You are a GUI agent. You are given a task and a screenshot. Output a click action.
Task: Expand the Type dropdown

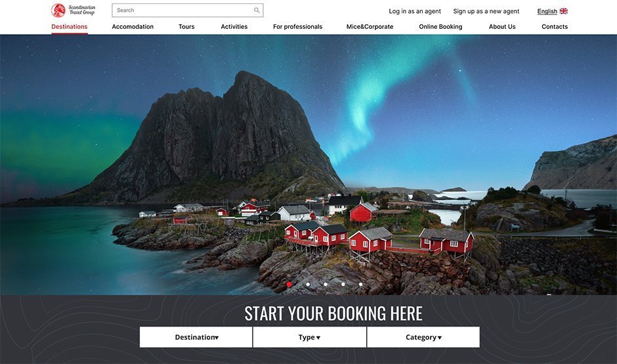(310, 337)
